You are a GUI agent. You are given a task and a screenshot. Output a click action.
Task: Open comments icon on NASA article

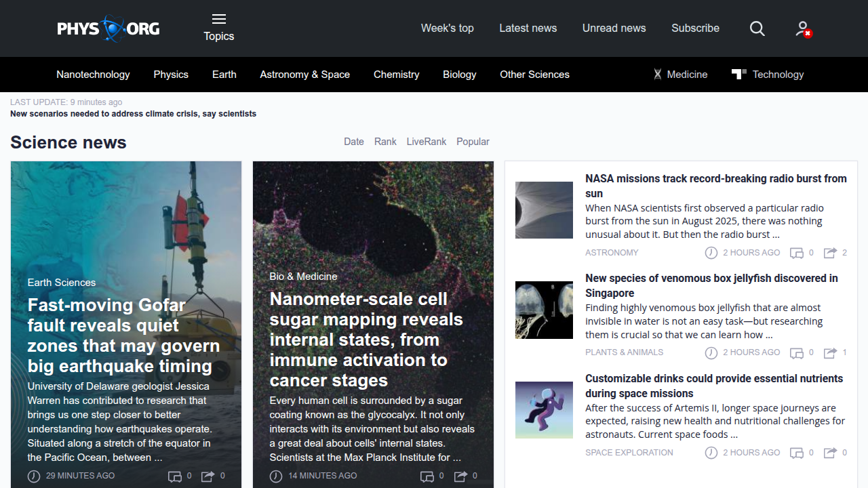(797, 253)
